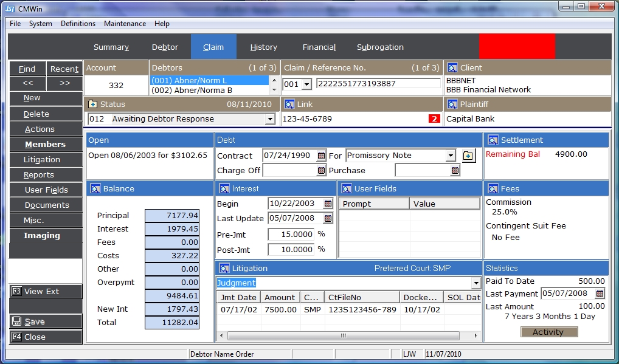Expand the Status dropdown list
This screenshot has height=364, width=619.
pos(270,119)
